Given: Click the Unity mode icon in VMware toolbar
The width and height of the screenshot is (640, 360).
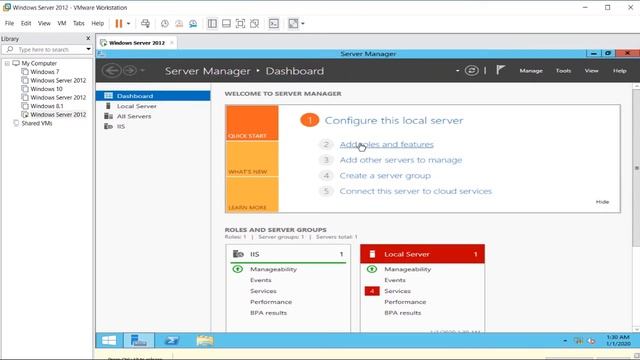Looking at the screenshot, I should 255,24.
